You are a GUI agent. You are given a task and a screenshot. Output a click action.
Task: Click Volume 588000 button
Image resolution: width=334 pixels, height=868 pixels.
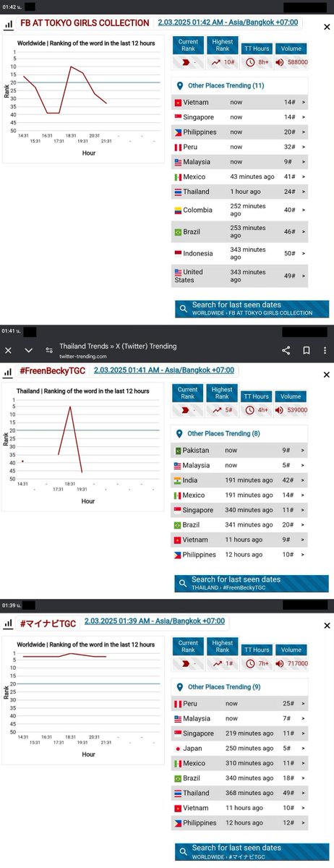(291, 56)
